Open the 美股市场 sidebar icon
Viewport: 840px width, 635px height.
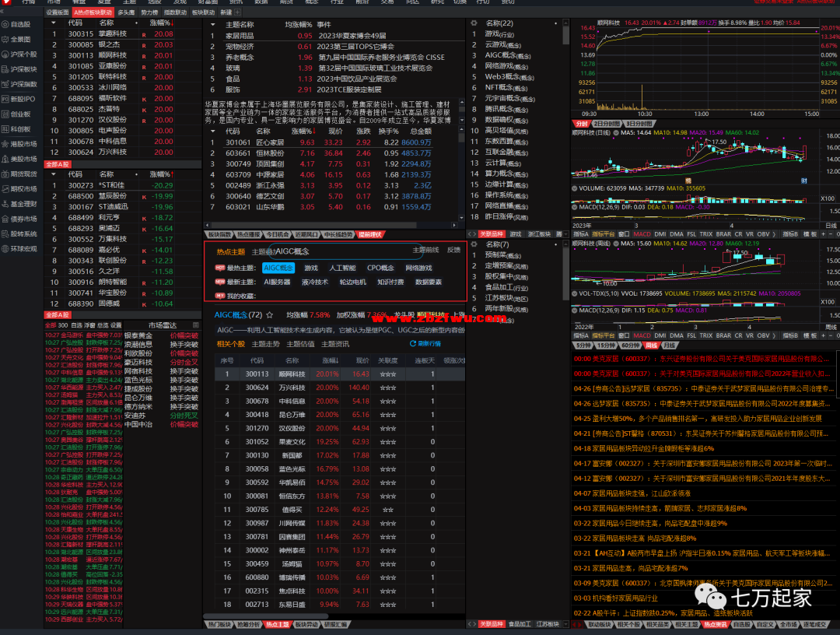[5, 160]
